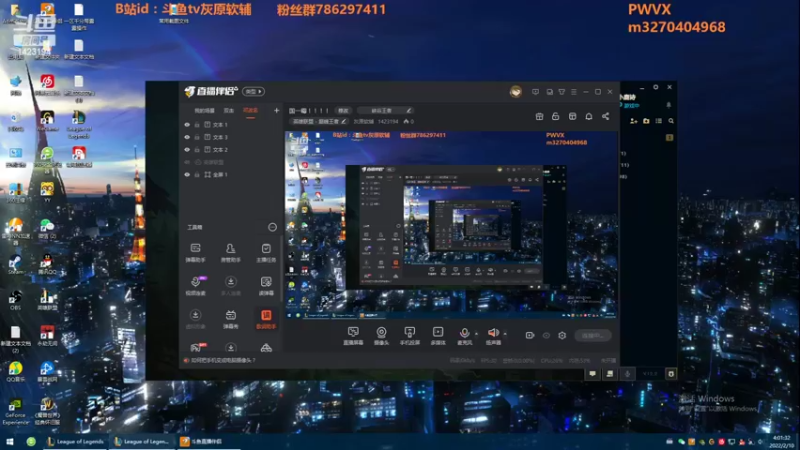Mute the 麦克风 microphone
Screen dimensions: 800x450
point(464,336)
